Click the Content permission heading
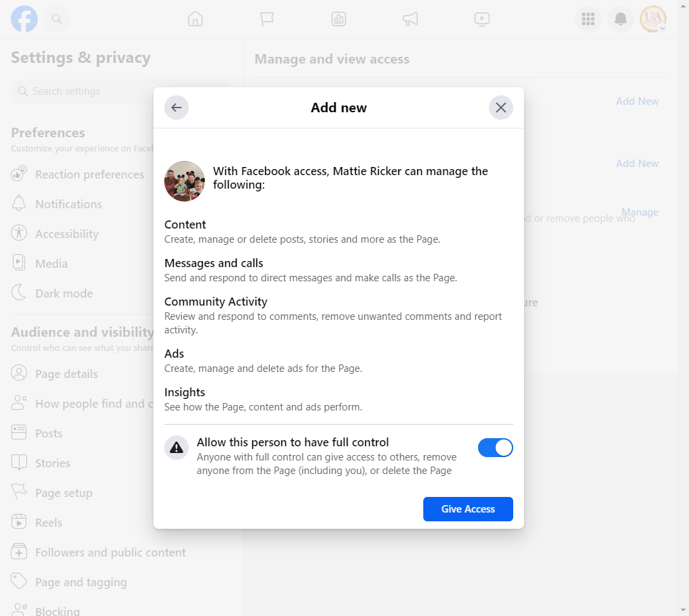Viewport: 689px width, 616px height. 185,224
